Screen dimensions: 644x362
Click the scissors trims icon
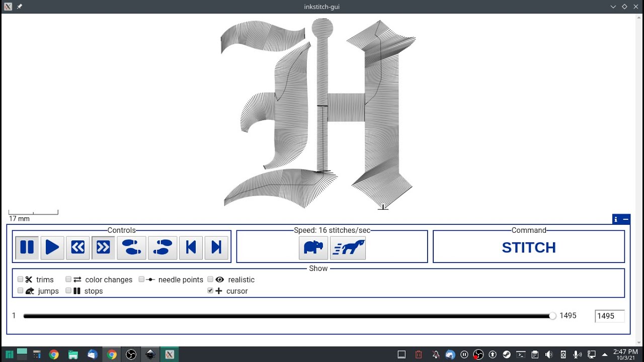pyautogui.click(x=29, y=280)
